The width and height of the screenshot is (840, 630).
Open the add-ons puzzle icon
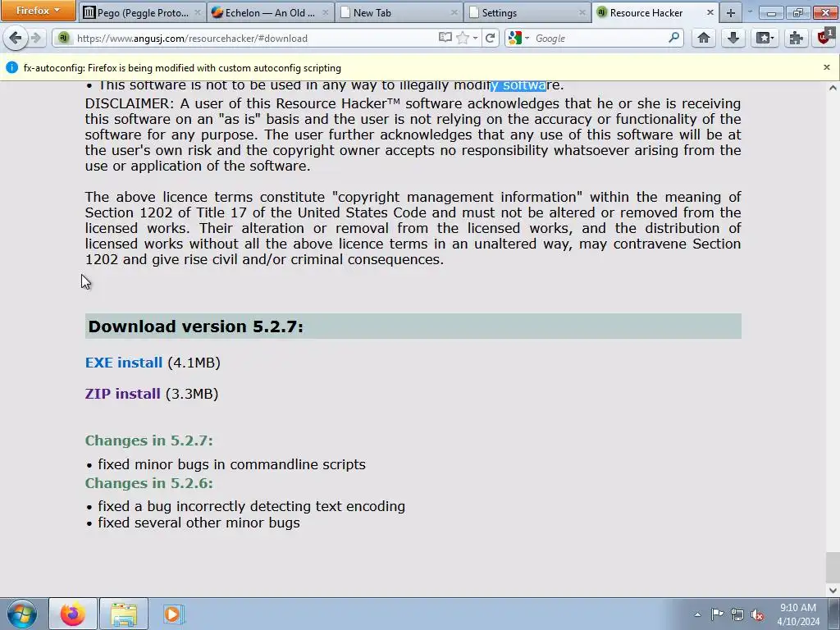pyautogui.click(x=796, y=38)
